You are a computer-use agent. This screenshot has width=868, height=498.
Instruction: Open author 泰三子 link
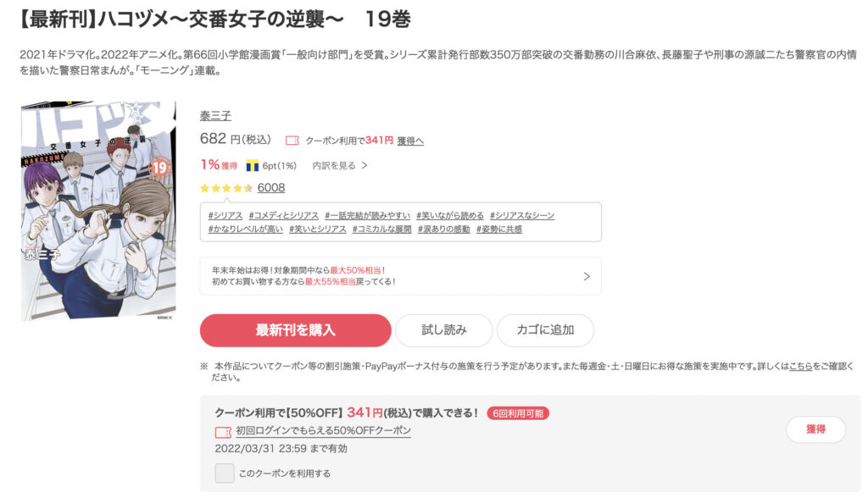(215, 116)
